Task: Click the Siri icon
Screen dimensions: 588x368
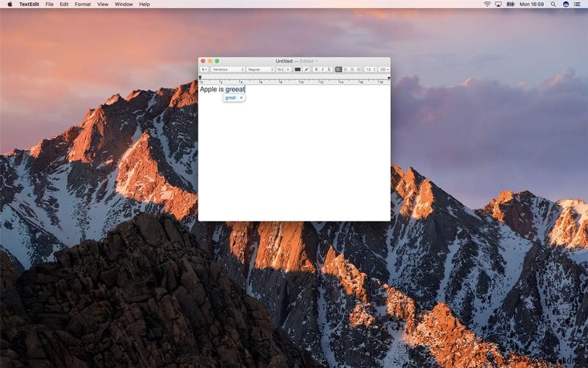Action: [x=566, y=4]
